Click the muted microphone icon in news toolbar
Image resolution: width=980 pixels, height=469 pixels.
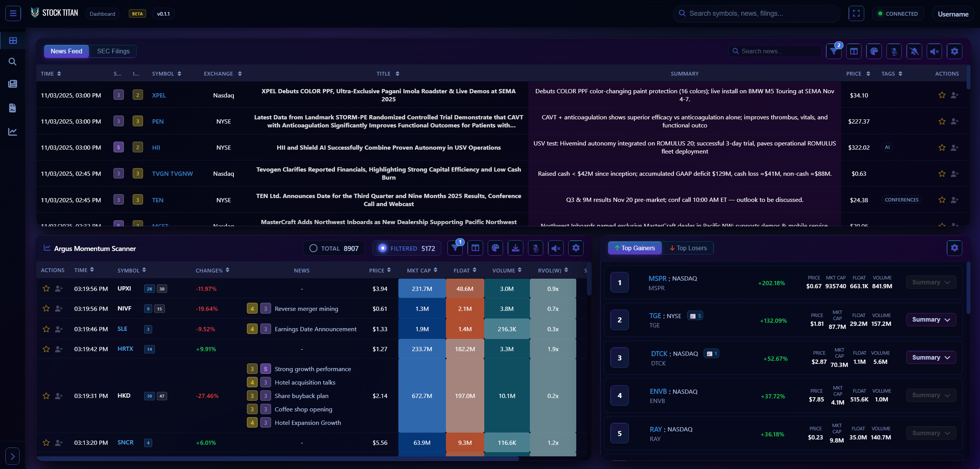pyautogui.click(x=894, y=51)
